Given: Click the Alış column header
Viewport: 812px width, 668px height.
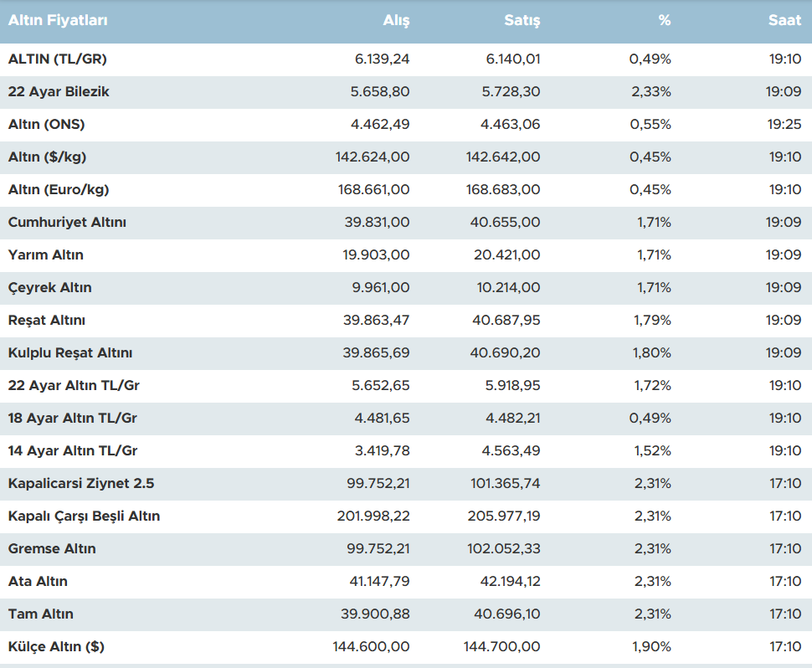Looking at the screenshot, I should [396, 21].
